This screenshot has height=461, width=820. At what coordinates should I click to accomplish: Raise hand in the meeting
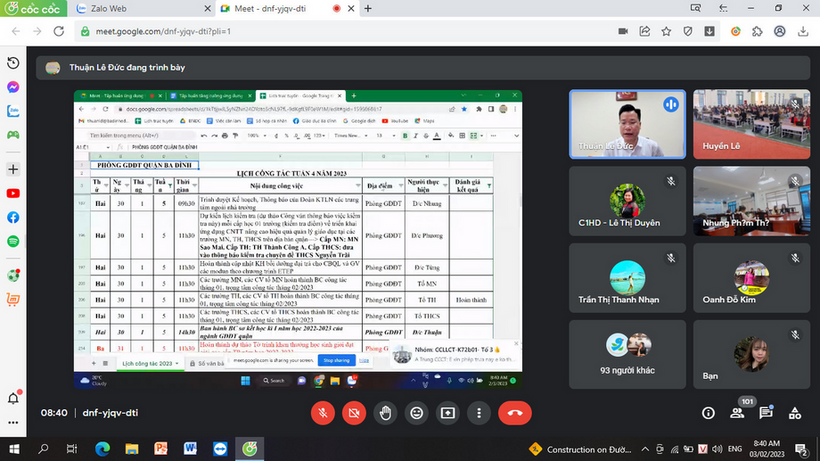click(x=385, y=412)
